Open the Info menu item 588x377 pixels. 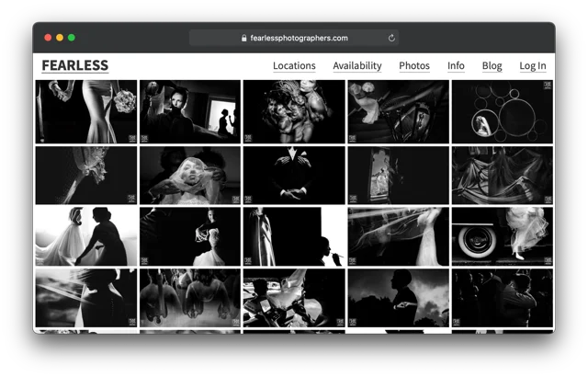456,65
